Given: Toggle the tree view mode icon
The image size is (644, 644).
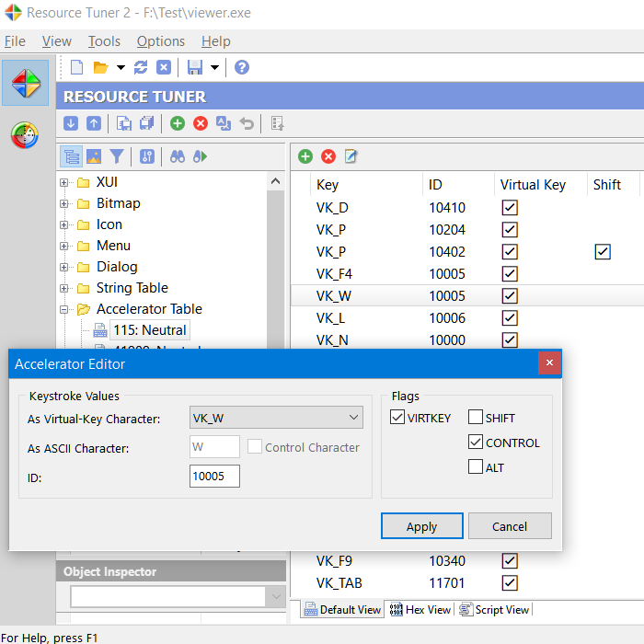Looking at the screenshot, I should point(72,156).
